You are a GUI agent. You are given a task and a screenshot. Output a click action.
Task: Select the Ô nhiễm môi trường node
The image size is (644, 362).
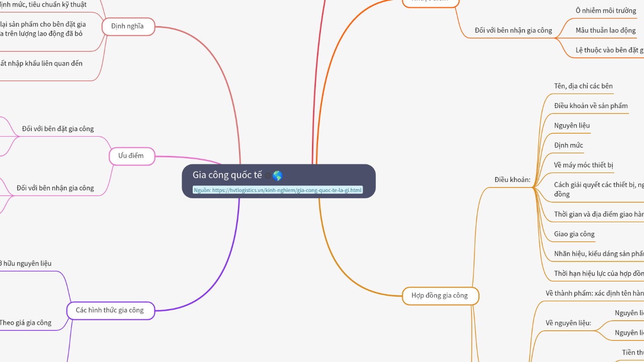[x=606, y=11]
